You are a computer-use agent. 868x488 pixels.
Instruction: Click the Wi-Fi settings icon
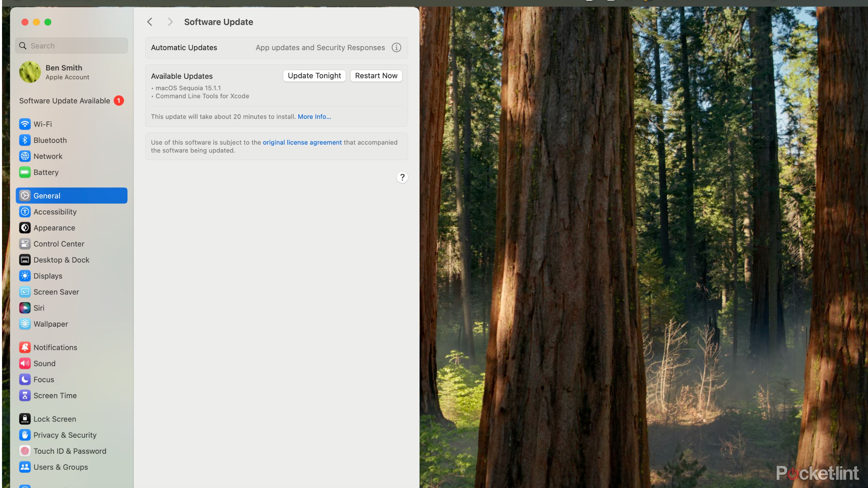(x=24, y=123)
